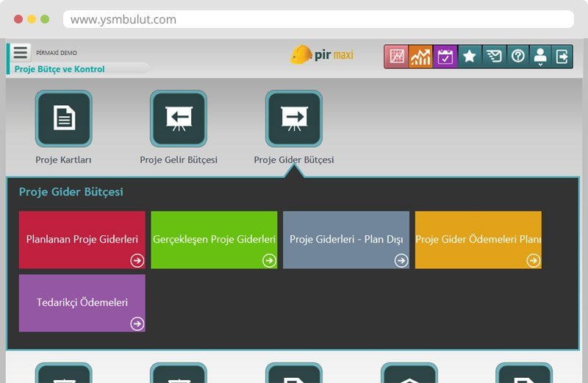
Task: Open the orange trend chart icon
Action: (x=420, y=57)
